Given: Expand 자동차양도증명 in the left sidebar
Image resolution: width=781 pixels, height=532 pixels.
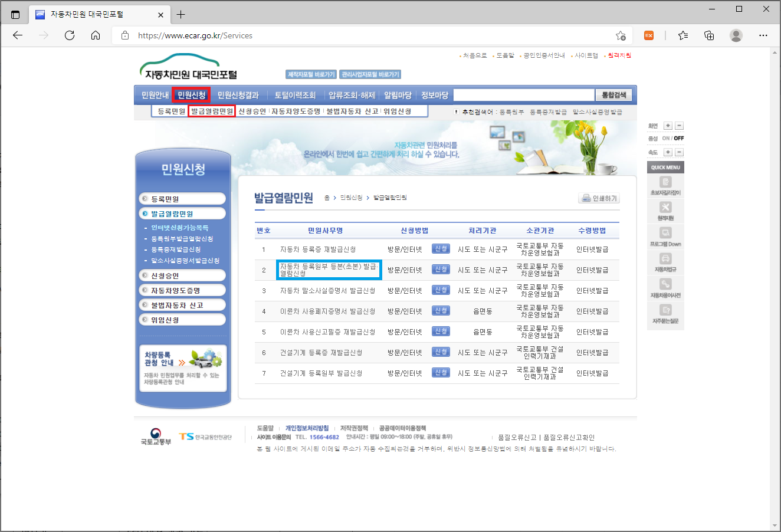Looking at the screenshot, I should (182, 290).
